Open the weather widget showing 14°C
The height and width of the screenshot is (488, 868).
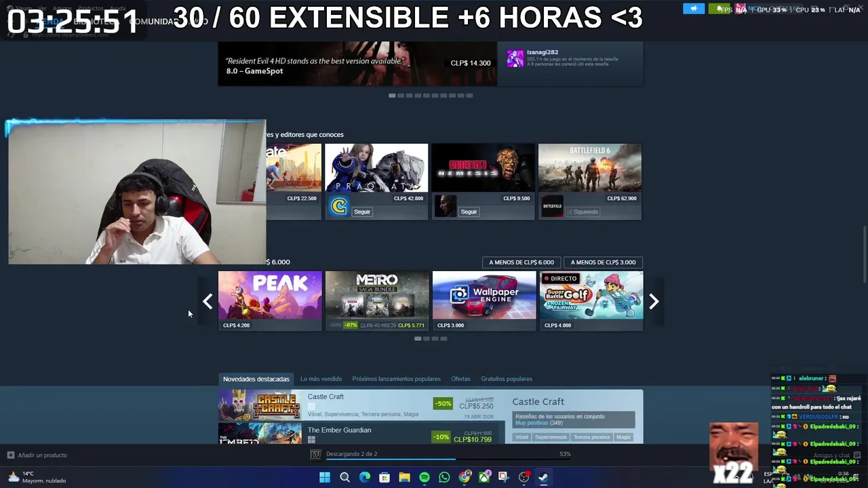point(37,477)
